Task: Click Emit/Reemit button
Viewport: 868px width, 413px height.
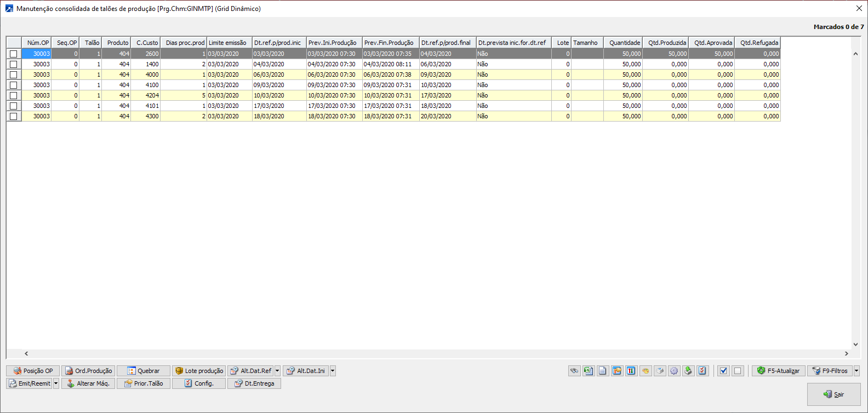Action: (x=29, y=383)
